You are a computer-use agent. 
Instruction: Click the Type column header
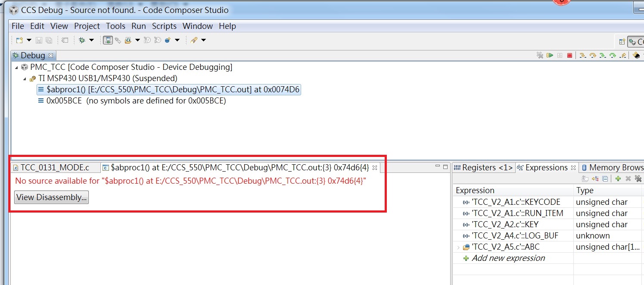tap(608, 190)
